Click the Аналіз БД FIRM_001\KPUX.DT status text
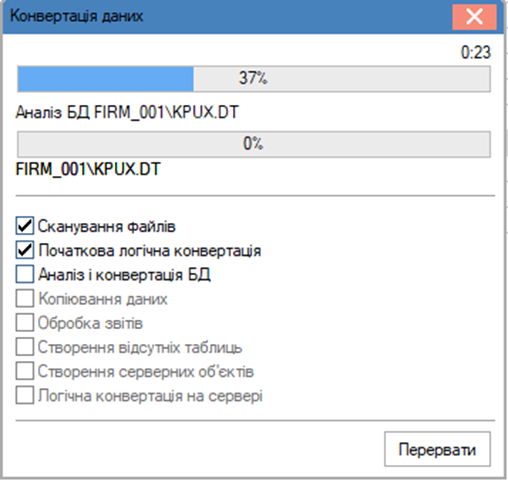Screen dimensions: 508x481 [x=127, y=112]
